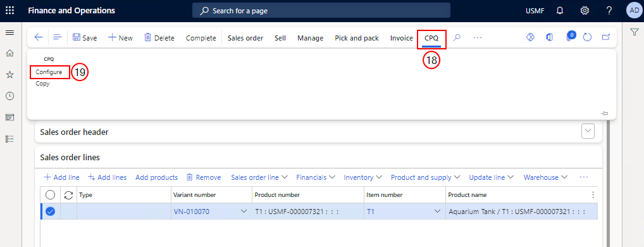Open the help question mark

(609, 11)
